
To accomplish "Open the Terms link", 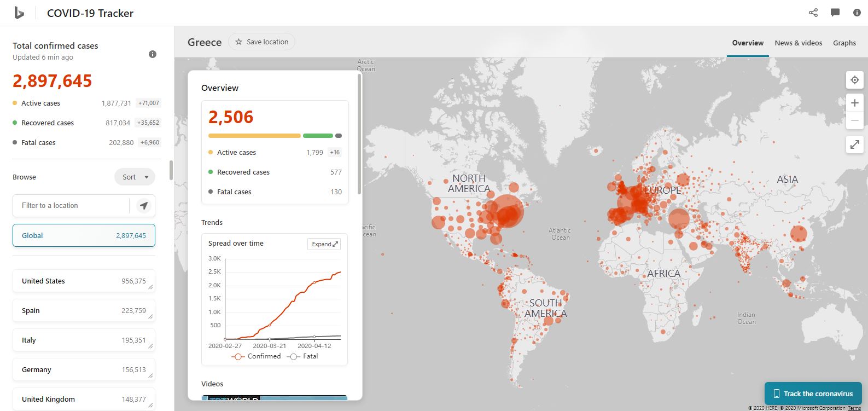I will pos(854,408).
